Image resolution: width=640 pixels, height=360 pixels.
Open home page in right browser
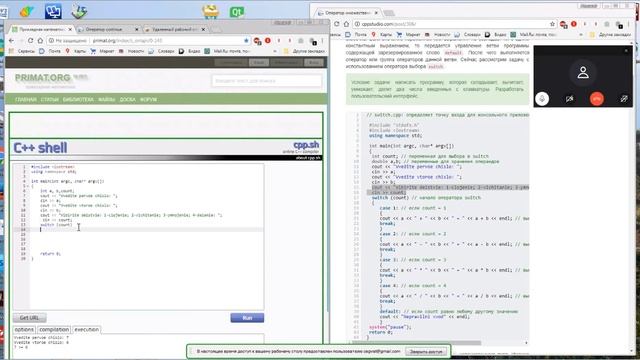tap(346, 24)
